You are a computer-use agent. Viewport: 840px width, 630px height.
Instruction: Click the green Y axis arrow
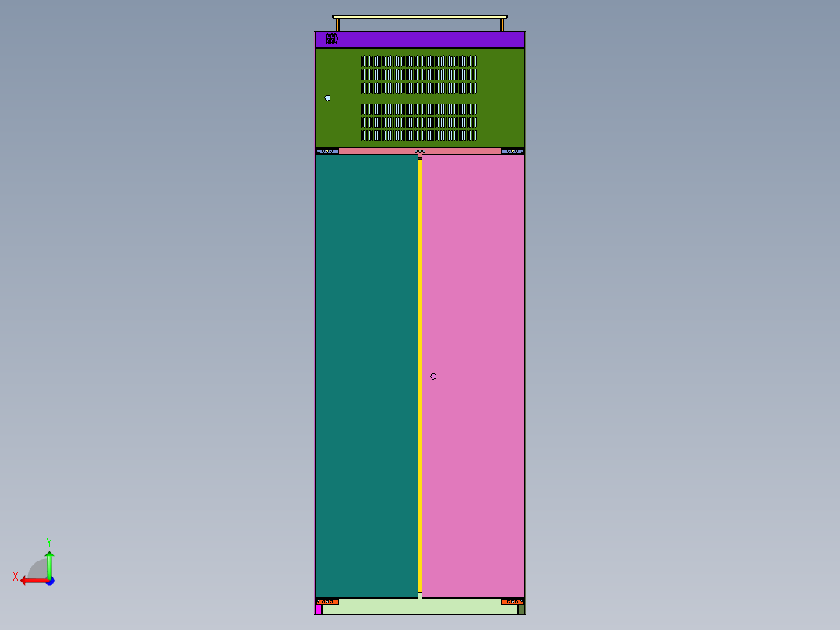pos(49,565)
